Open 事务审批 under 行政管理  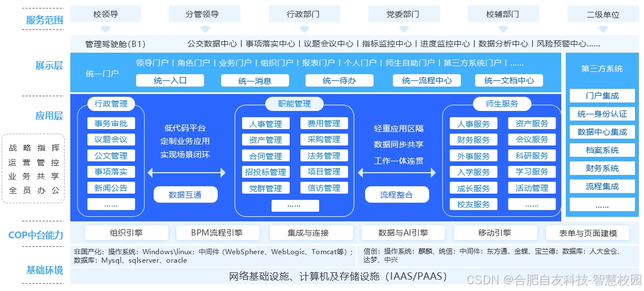tap(111, 123)
